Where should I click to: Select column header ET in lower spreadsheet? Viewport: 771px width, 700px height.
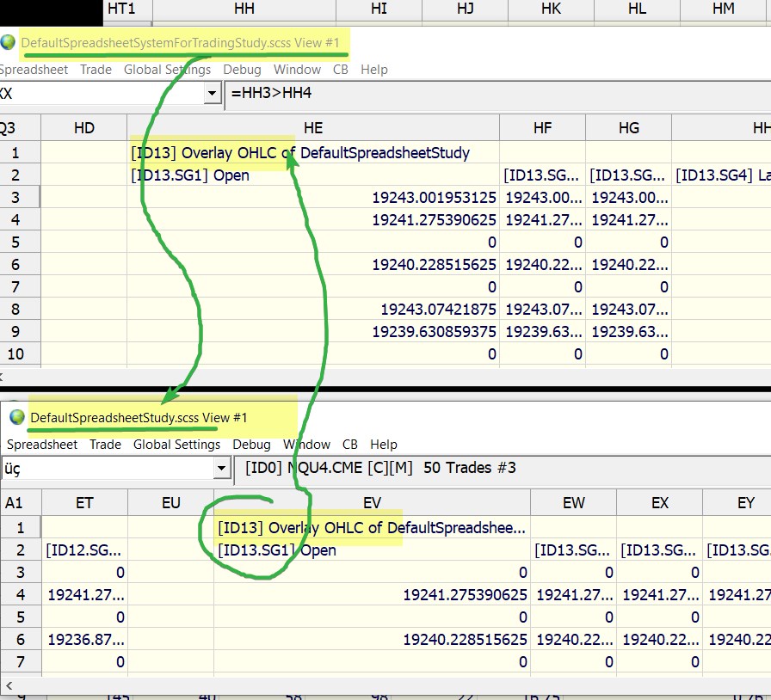pyautogui.click(x=84, y=503)
